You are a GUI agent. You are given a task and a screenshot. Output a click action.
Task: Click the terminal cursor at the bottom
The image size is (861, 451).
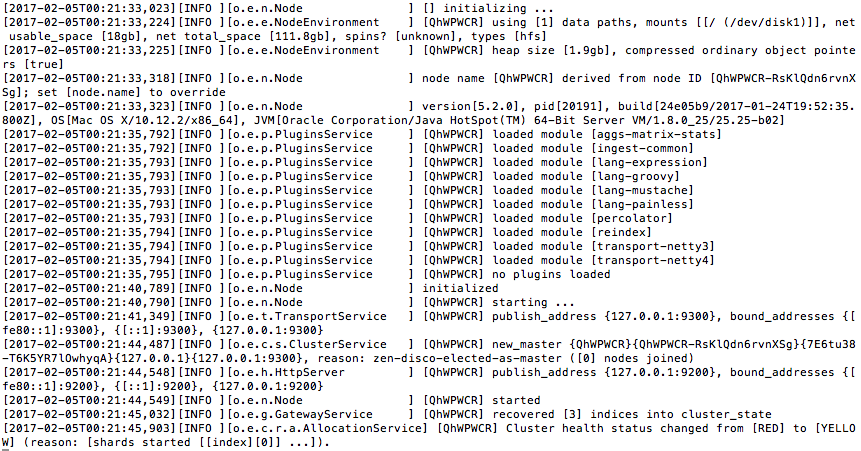pos(6,450)
